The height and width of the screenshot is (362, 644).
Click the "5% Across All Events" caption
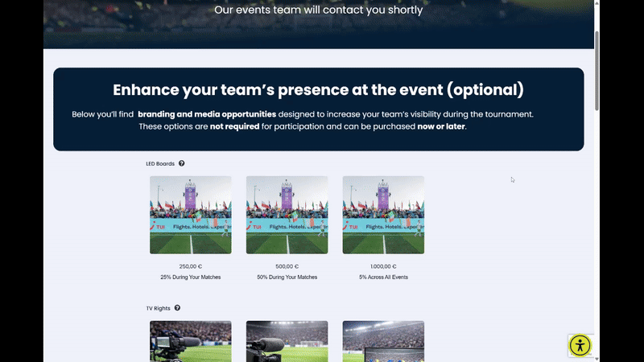(x=383, y=278)
